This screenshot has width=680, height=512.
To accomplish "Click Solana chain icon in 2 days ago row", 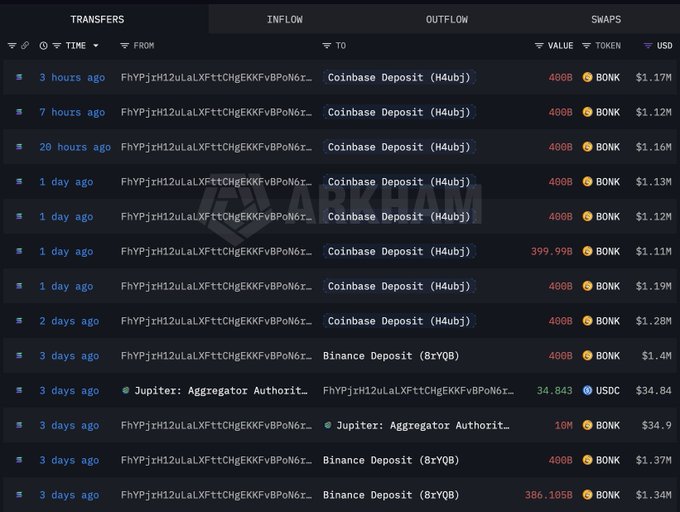I will coord(19,321).
